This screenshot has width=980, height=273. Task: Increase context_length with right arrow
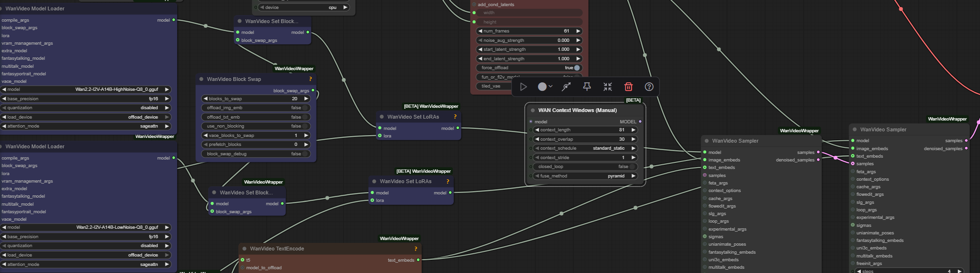[x=633, y=130]
